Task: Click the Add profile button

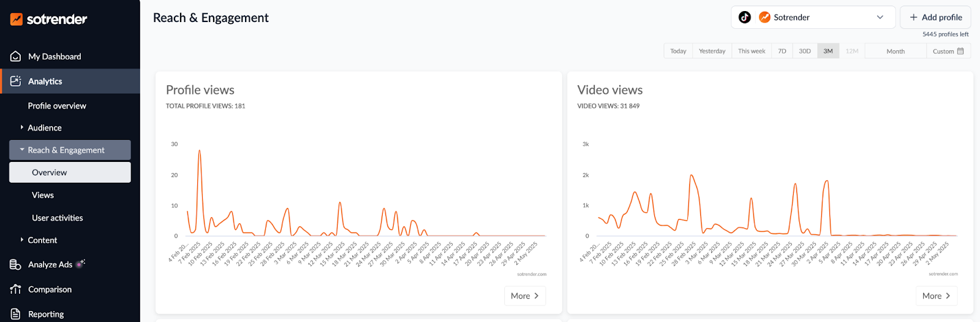Action: click(935, 17)
